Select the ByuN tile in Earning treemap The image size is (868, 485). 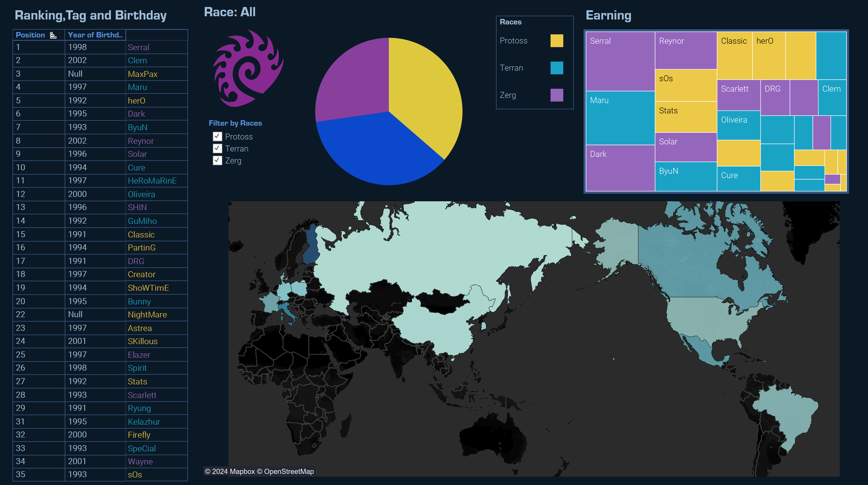[686, 176]
